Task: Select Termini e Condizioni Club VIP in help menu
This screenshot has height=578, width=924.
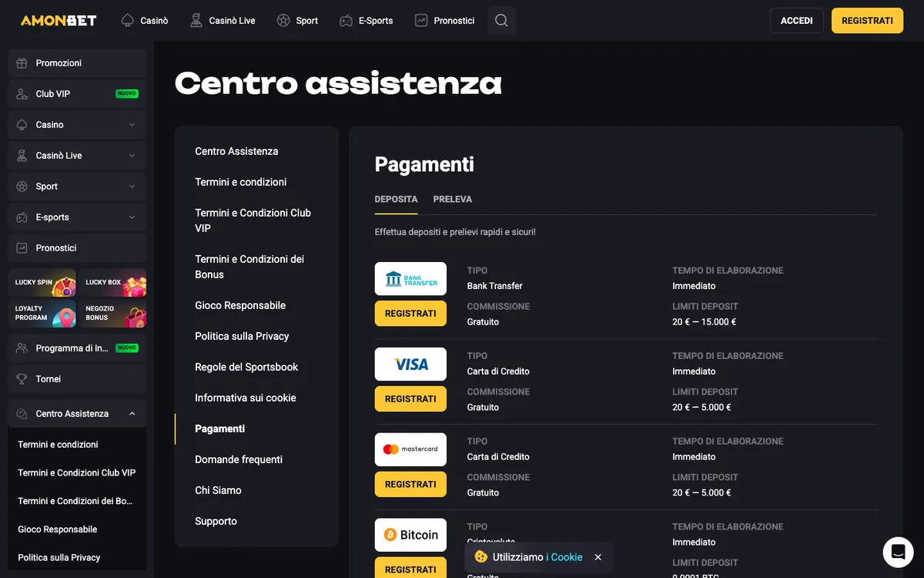Action: [253, 220]
